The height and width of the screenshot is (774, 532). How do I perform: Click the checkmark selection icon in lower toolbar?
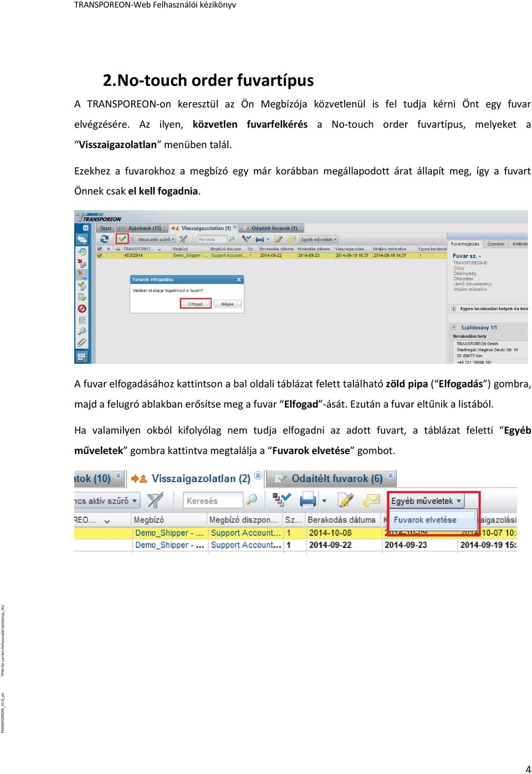tap(282, 500)
